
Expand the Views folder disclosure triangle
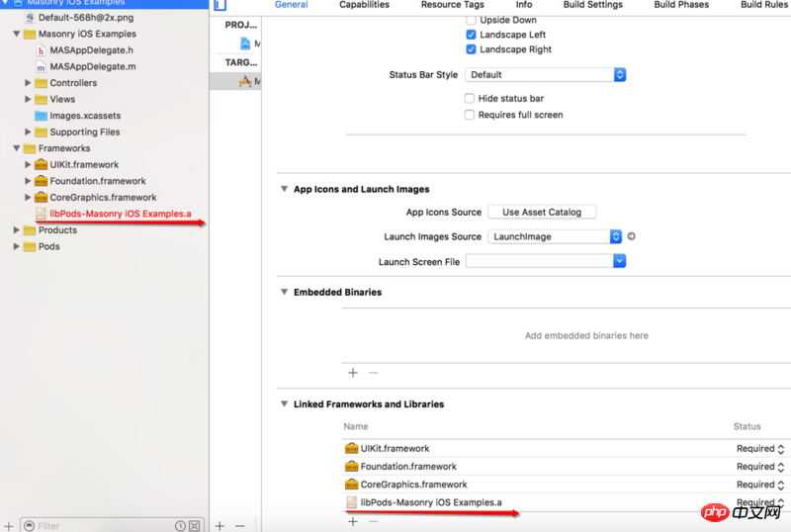tap(28, 99)
